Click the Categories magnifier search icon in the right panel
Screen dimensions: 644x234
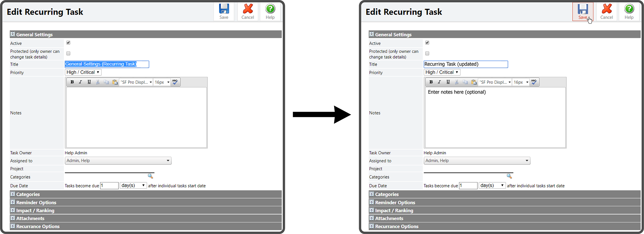click(x=509, y=176)
